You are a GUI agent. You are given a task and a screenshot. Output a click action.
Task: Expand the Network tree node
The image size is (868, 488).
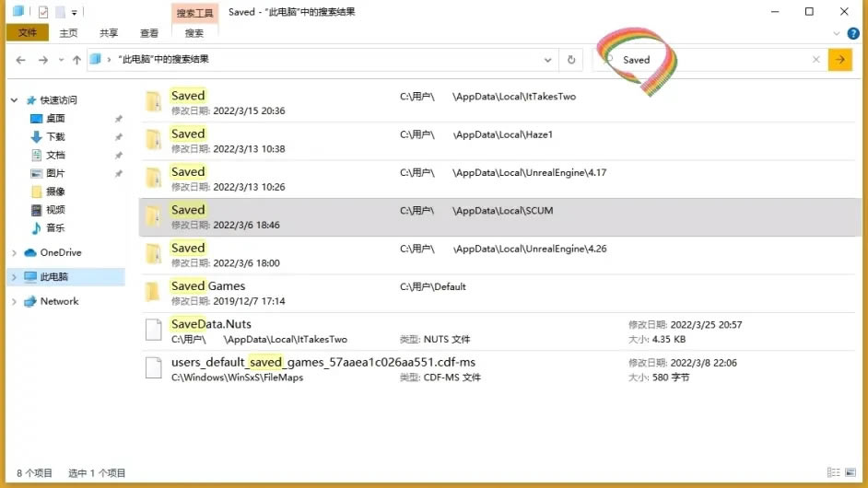point(14,301)
